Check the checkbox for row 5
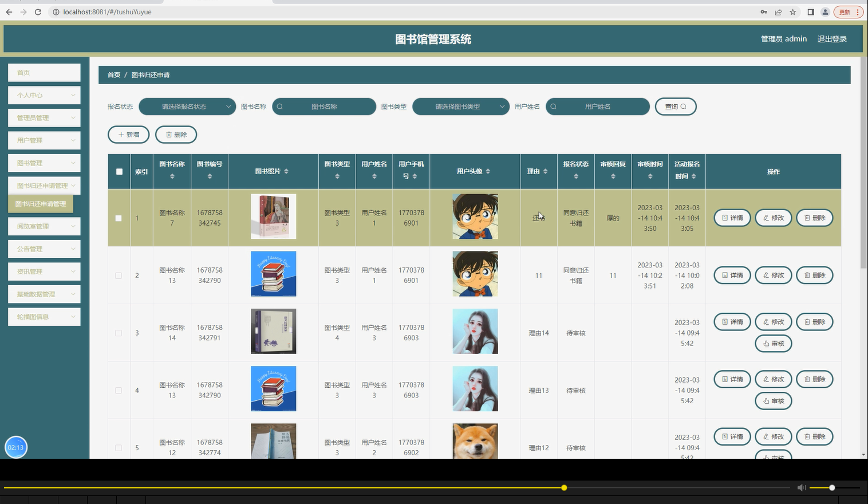This screenshot has height=504, width=868. (x=119, y=448)
